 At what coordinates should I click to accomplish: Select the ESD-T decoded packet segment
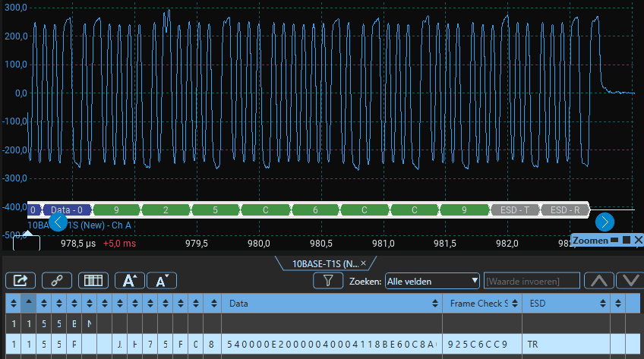point(516,209)
